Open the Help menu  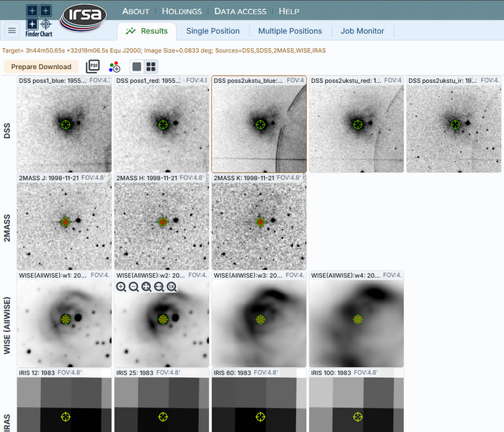pos(289,12)
